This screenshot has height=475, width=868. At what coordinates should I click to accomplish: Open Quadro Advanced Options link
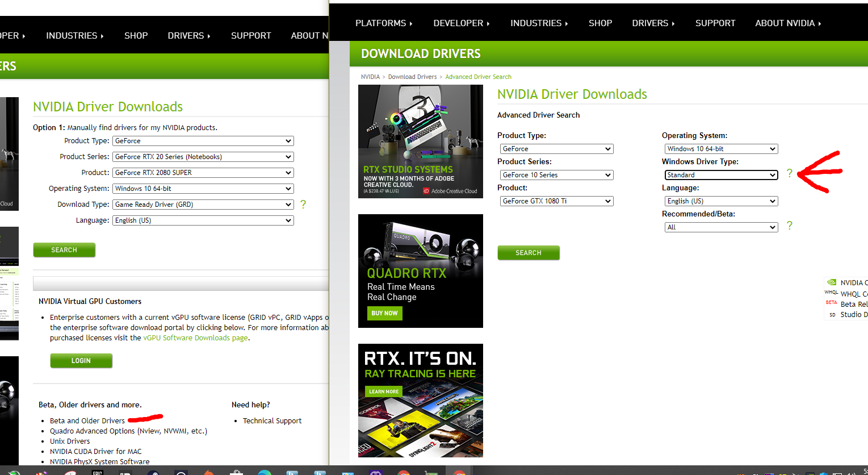coord(128,431)
